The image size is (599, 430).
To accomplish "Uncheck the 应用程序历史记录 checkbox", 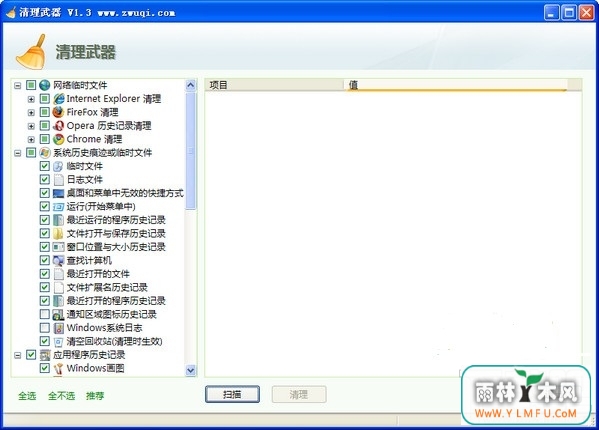I will (31, 355).
